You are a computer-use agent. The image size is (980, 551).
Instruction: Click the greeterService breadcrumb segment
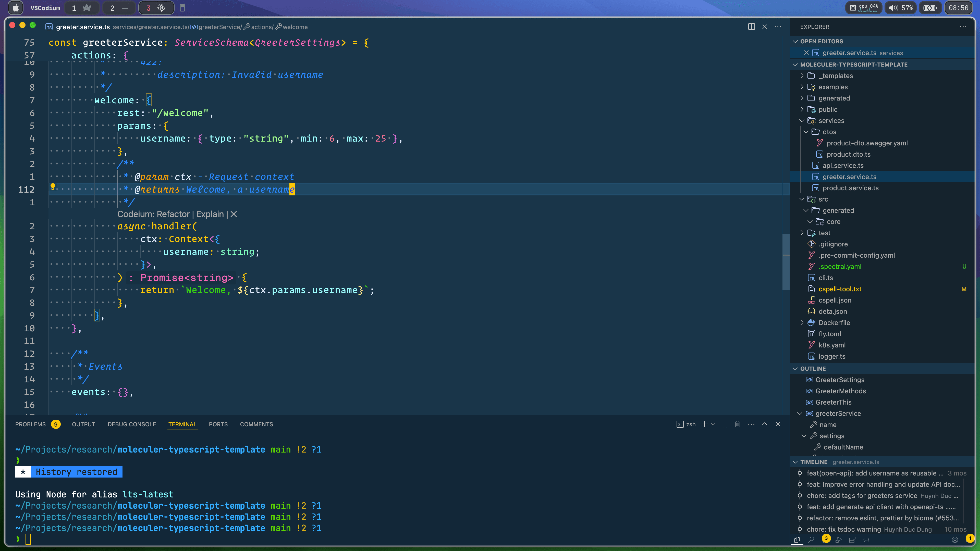coord(216,27)
